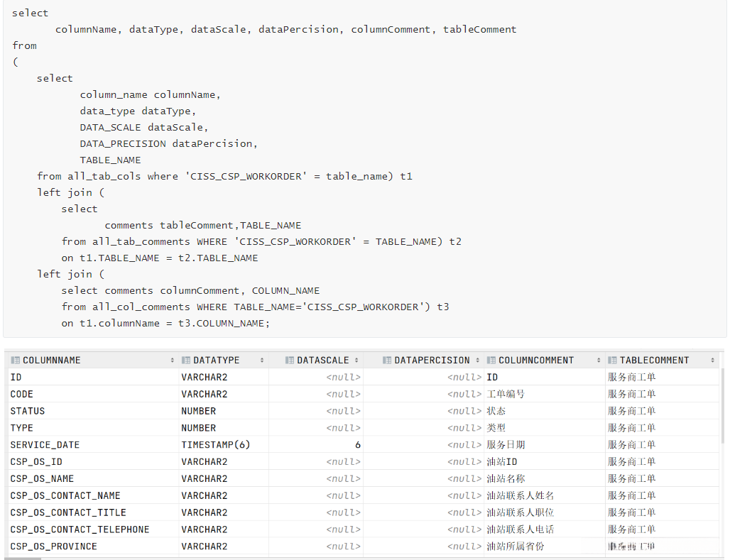Viewport: 730px width, 560px height.
Task: Select the 油站联系人职位 comment cell
Action: point(545,512)
